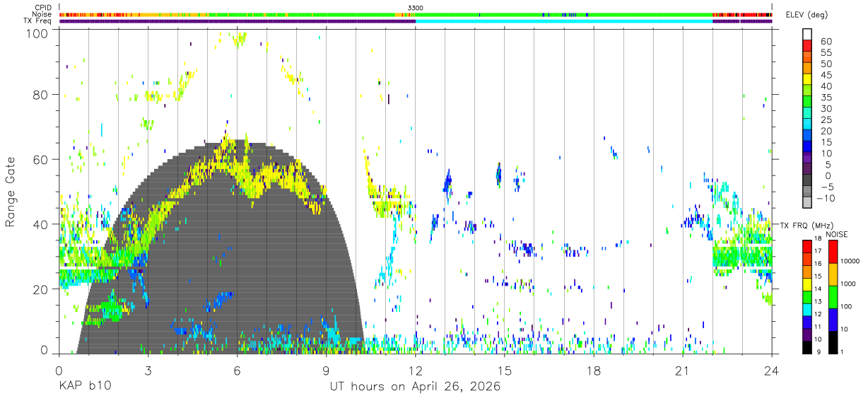Click the TX FRQ (MHz) legend title
The width and height of the screenshot is (868, 401).
point(808,225)
